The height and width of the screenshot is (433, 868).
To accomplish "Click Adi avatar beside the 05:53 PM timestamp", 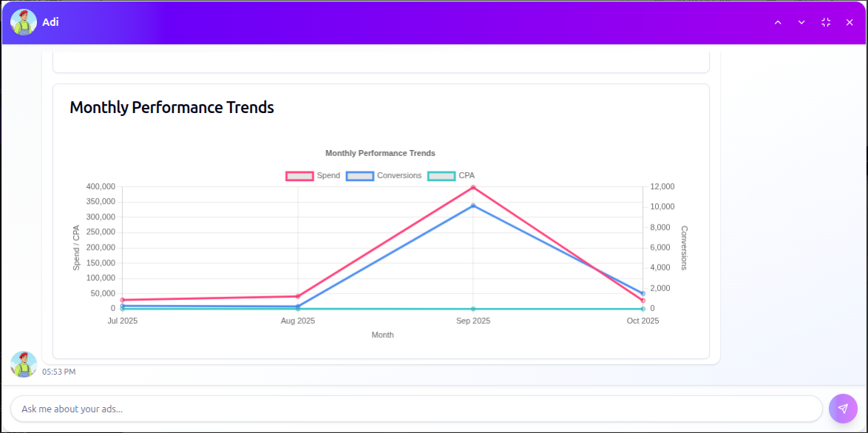I will pos(23,364).
